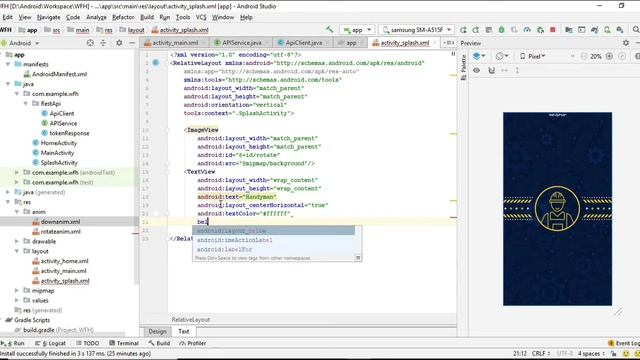Open rotateanim.xml in project tree
This screenshot has width=640, height=360.
pos(56,231)
